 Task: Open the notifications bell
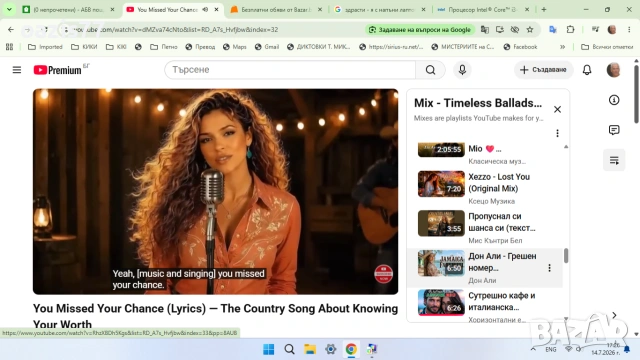tap(587, 70)
